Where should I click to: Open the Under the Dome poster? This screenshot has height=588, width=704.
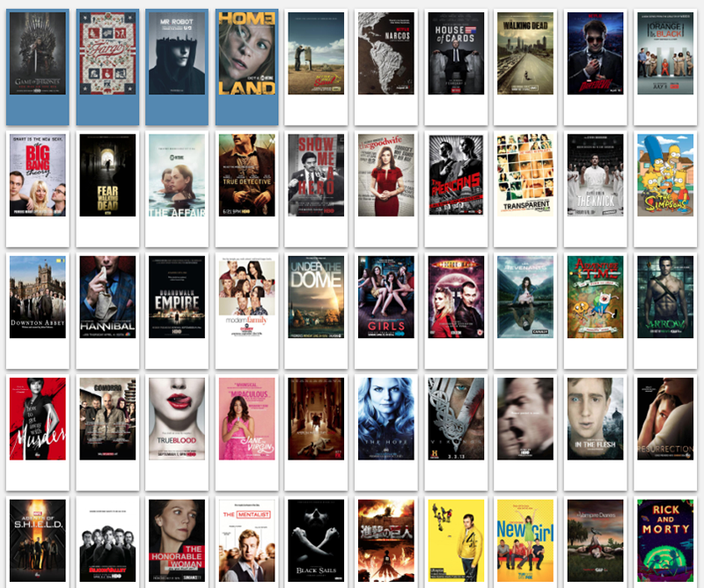pyautogui.click(x=316, y=297)
